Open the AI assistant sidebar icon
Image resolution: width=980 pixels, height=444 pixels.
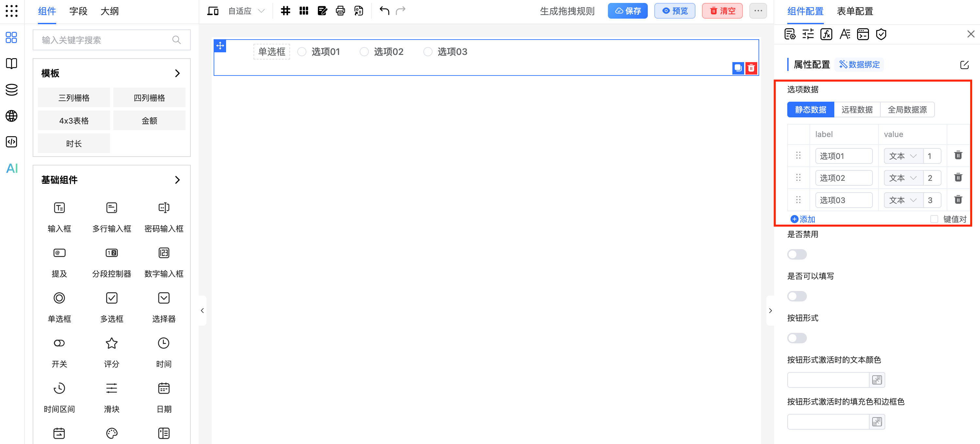click(12, 168)
